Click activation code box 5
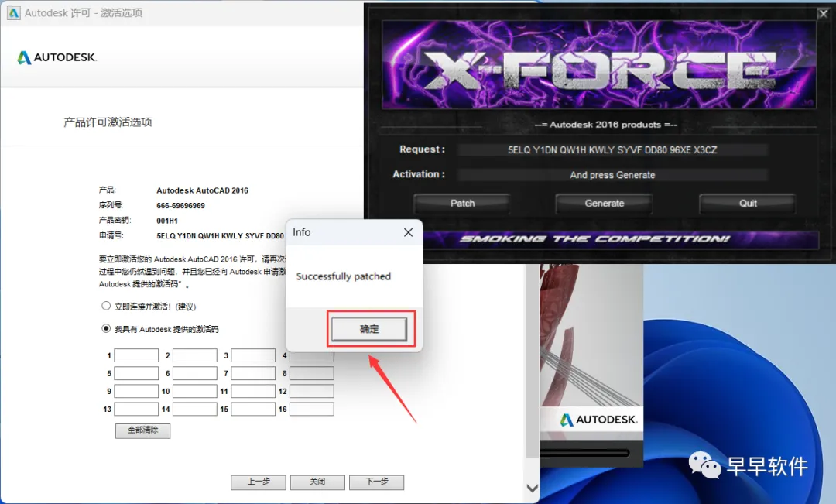The image size is (836, 504). [x=136, y=373]
